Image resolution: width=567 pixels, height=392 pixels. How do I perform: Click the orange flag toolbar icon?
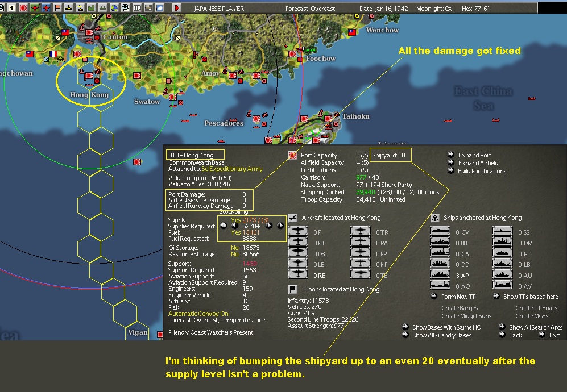tap(57, 7)
